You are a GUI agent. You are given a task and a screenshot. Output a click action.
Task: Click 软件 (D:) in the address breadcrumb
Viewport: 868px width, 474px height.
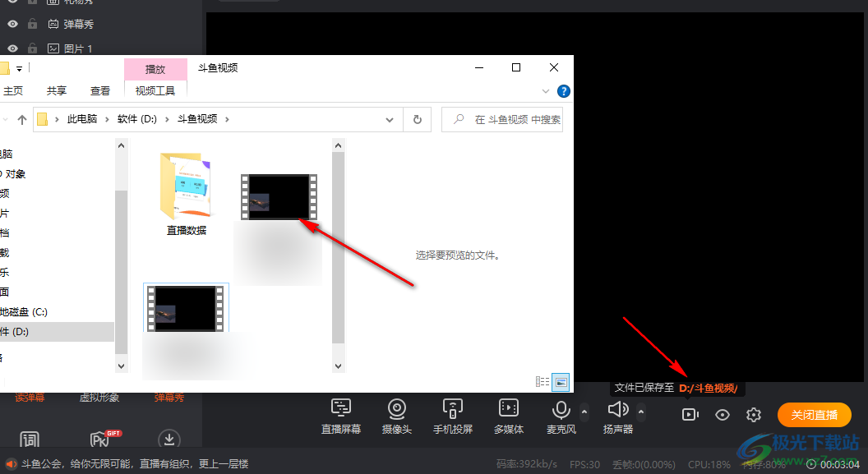click(137, 119)
